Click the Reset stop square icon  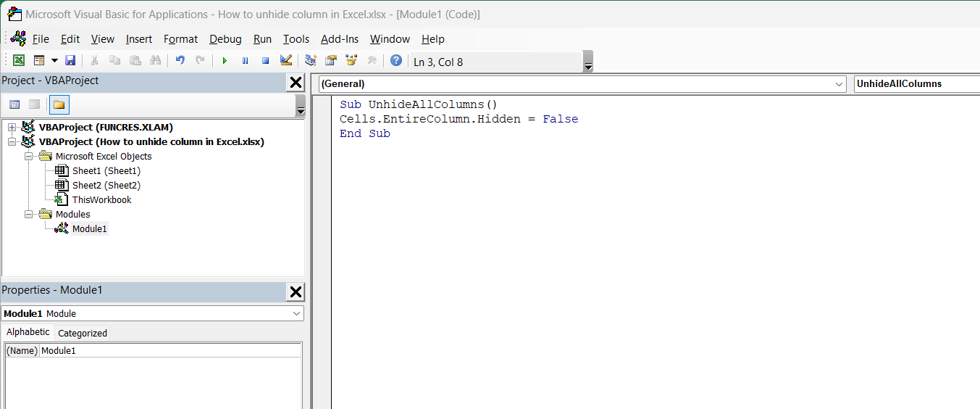click(265, 61)
